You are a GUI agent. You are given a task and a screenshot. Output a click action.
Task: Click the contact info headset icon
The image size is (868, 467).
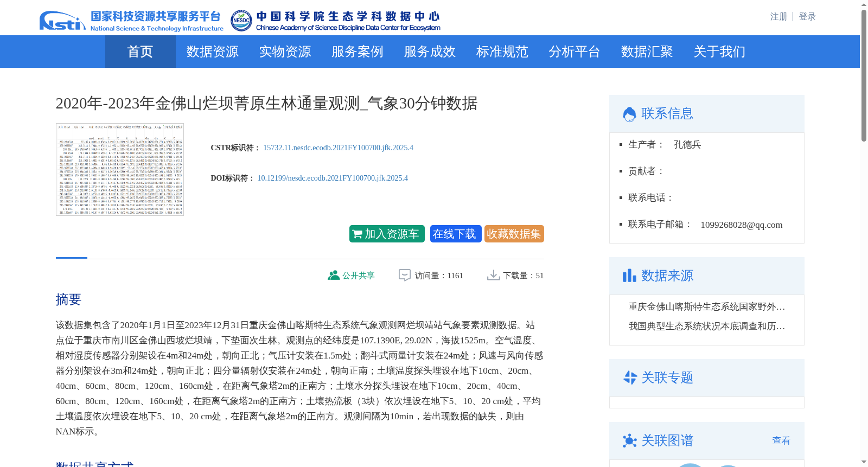629,114
